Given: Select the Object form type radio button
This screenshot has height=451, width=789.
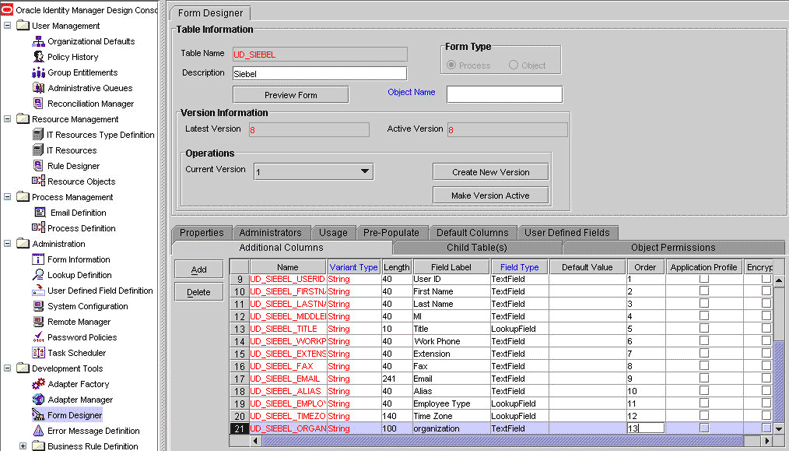Looking at the screenshot, I should click(x=513, y=65).
